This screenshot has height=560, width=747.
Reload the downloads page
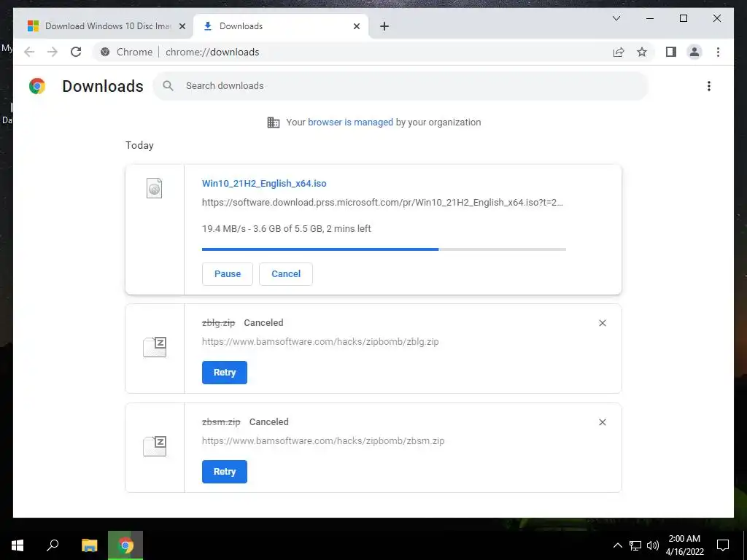coord(76,52)
